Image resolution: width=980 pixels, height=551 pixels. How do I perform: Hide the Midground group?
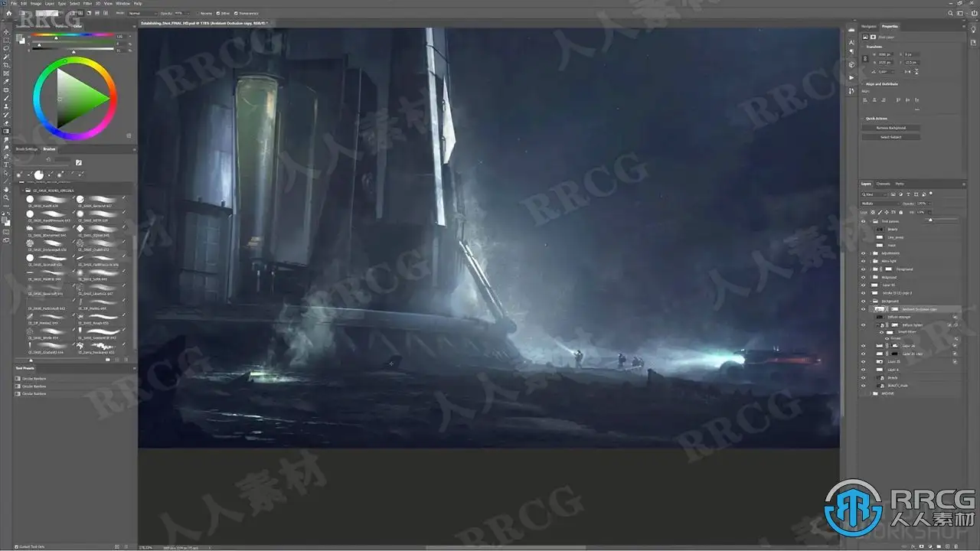click(864, 277)
